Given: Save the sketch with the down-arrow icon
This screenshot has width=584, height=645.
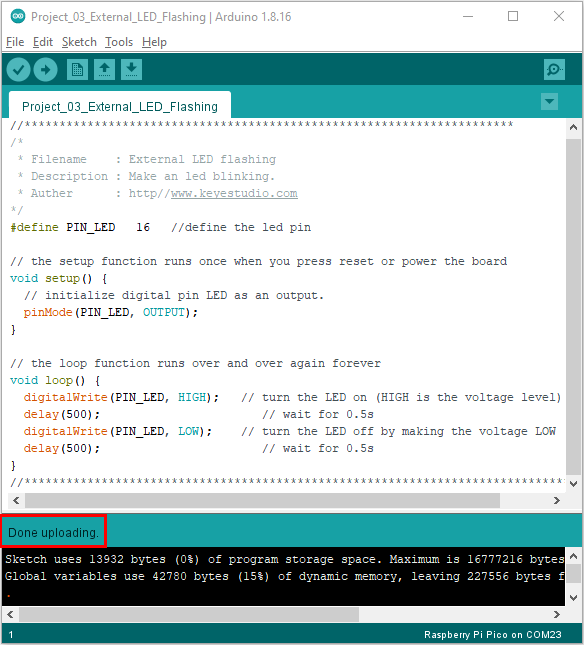Looking at the screenshot, I should click(x=132, y=70).
